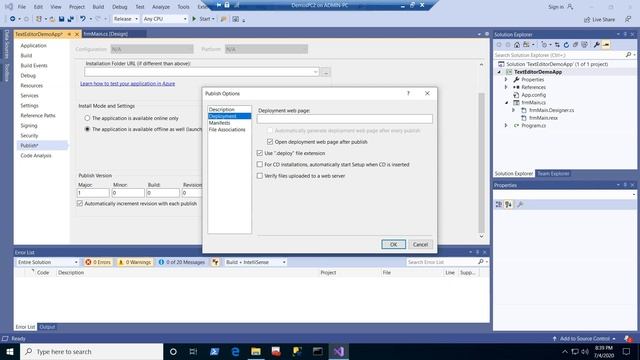Switch to the Output tab

point(47,327)
